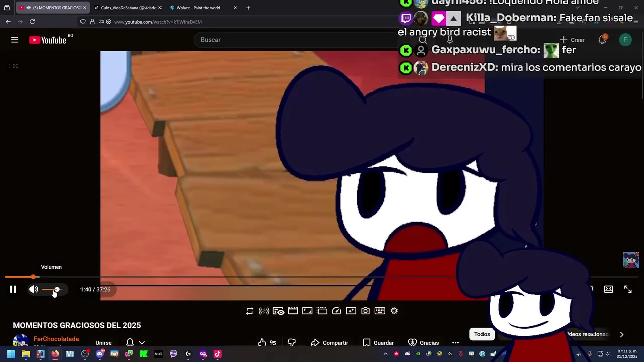644x362 pixels.
Task: Open a new browser tab
Action: (248, 8)
